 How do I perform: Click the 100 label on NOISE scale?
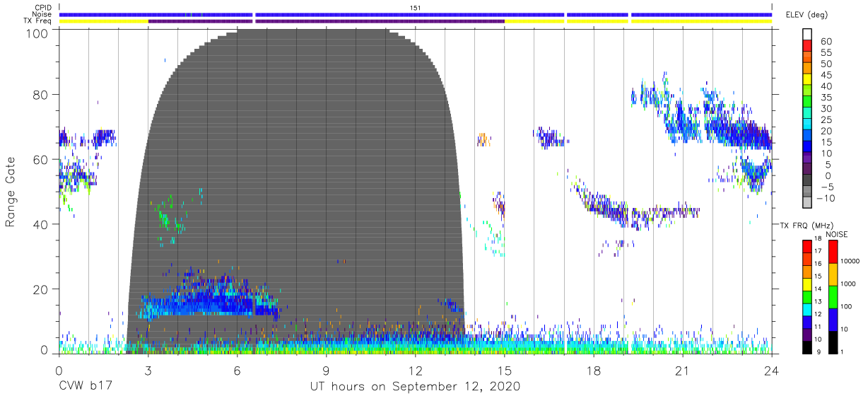coord(846,307)
